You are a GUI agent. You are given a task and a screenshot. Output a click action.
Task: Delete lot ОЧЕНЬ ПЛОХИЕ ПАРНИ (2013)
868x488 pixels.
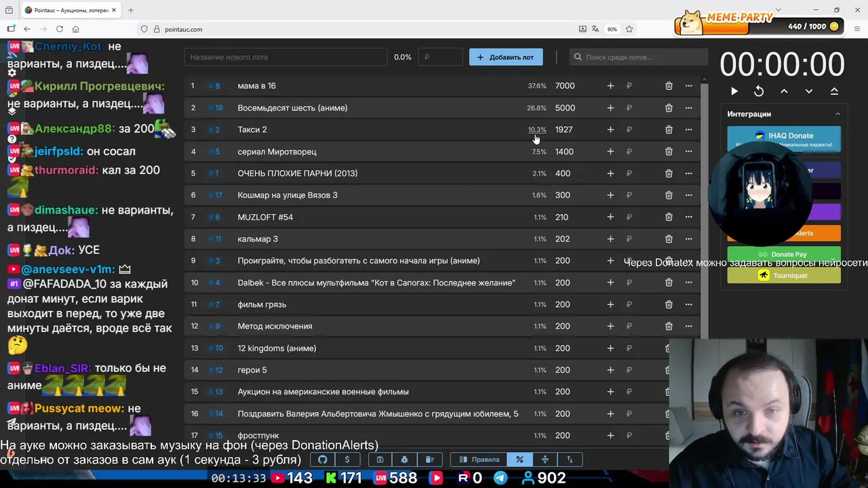tap(669, 174)
